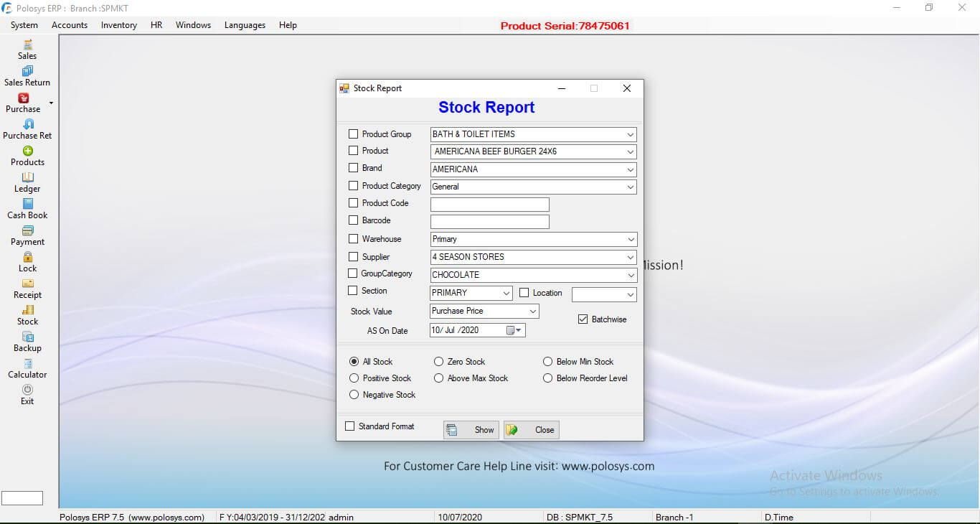Expand the arrow beside the Purchase icon
Image resolution: width=980 pixels, height=524 pixels.
pyautogui.click(x=51, y=103)
